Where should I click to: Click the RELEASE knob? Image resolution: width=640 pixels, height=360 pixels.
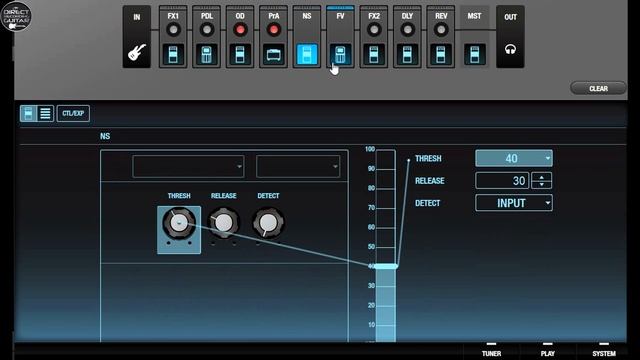pyautogui.click(x=224, y=223)
